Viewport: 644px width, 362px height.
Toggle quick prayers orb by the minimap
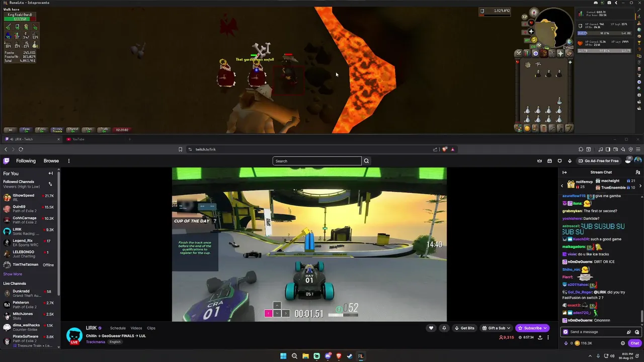(531, 31)
